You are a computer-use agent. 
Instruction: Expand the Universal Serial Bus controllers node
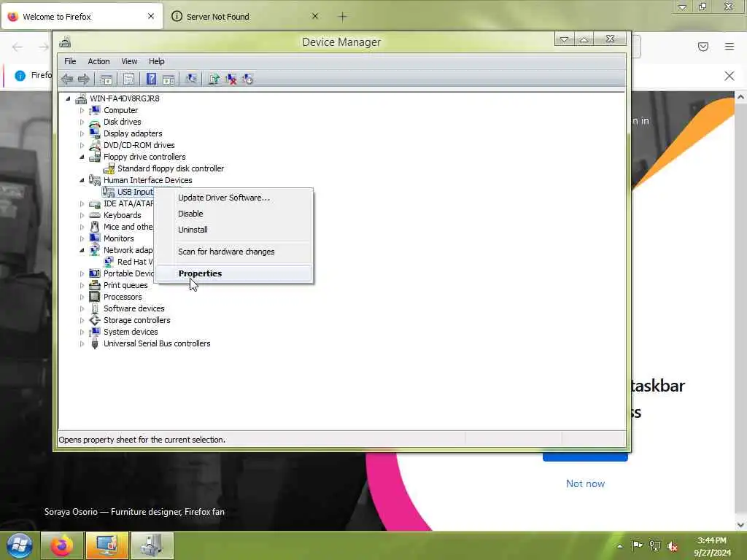tap(82, 344)
